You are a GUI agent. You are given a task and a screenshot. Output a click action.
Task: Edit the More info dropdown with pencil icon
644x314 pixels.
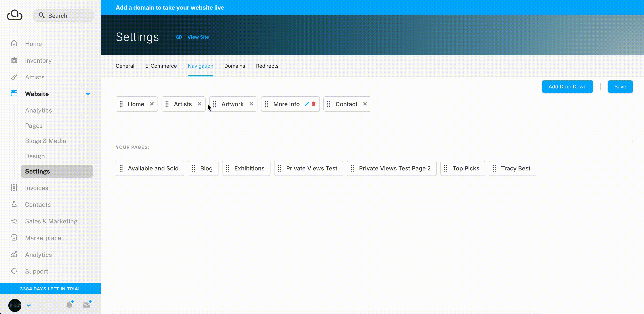(x=307, y=104)
